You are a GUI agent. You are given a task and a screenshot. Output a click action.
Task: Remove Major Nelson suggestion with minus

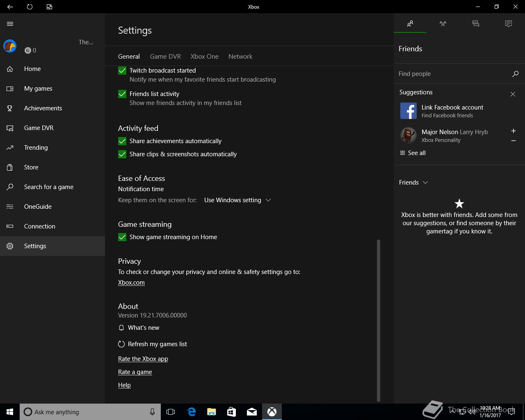513,141
